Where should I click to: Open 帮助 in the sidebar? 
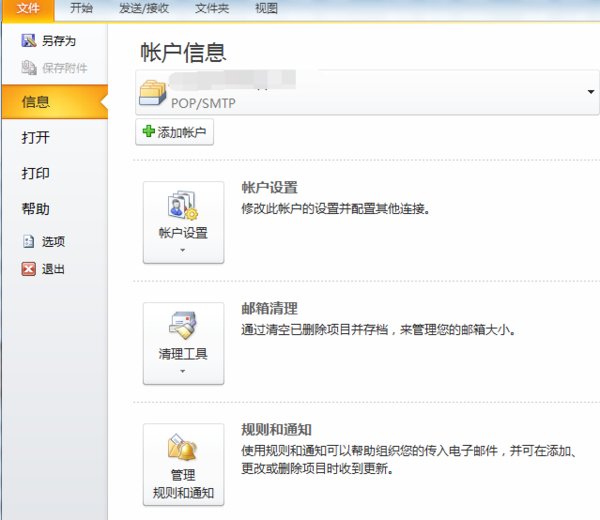[36, 209]
